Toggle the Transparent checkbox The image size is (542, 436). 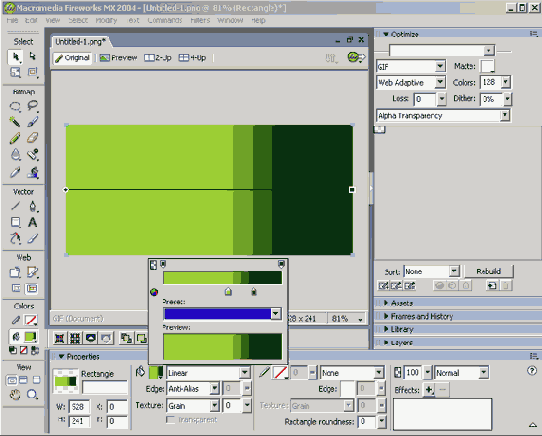point(170,420)
